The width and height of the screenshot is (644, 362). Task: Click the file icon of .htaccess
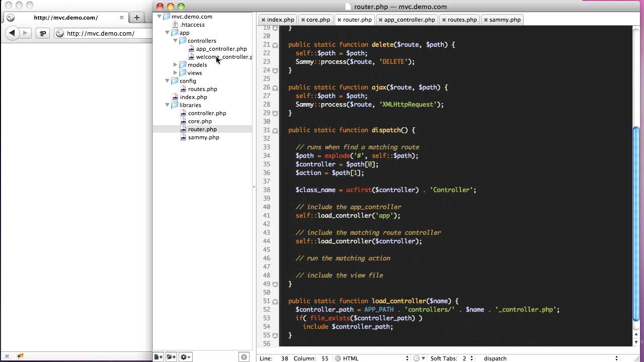[x=175, y=25]
